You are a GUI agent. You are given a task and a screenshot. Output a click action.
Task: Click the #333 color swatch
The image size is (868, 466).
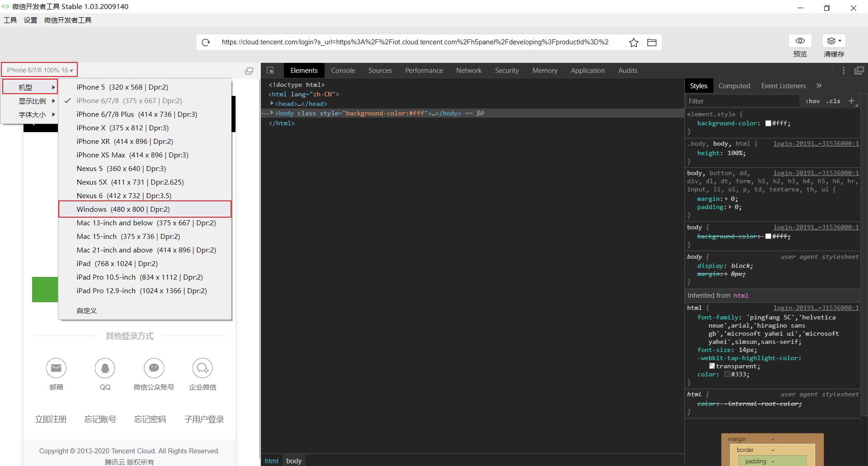pos(727,374)
